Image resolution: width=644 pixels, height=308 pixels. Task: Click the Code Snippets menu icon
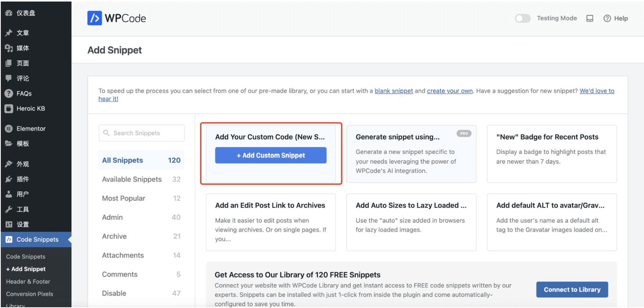point(9,239)
